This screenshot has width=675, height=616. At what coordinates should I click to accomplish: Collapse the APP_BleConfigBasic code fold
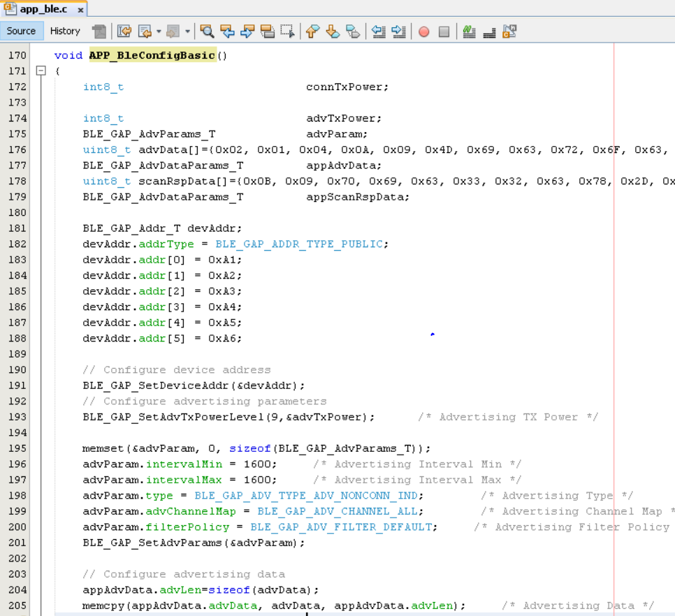[x=41, y=71]
